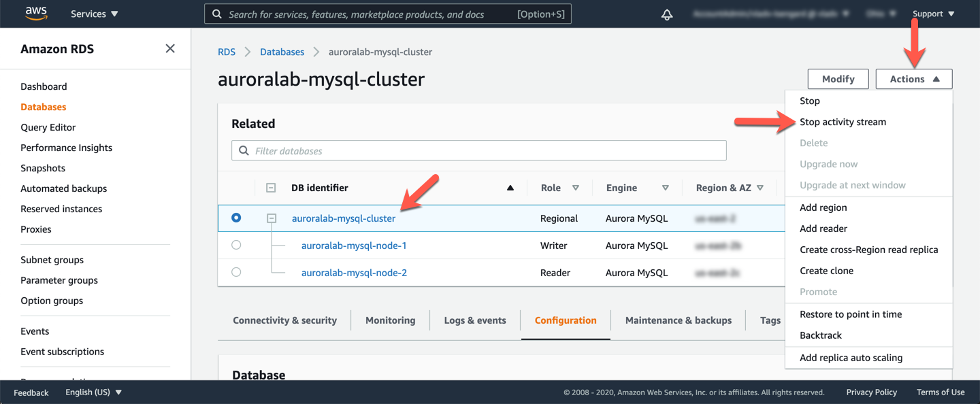Sort by DB identifier ascending arrow
The image size is (980, 404).
(x=510, y=188)
